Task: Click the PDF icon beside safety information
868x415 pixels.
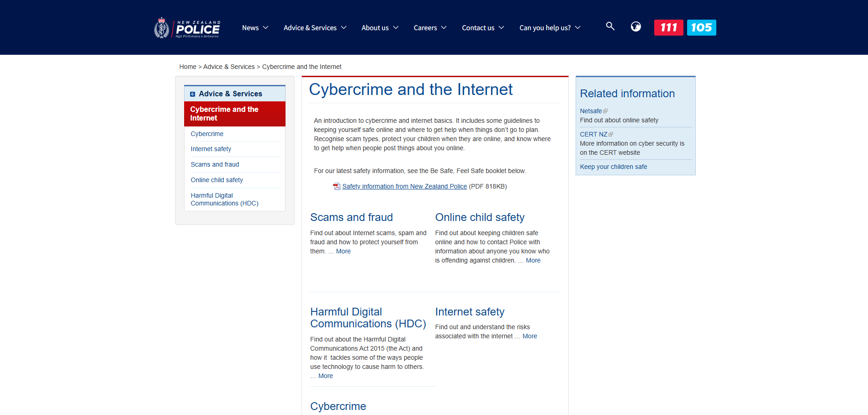Action: 337,186
